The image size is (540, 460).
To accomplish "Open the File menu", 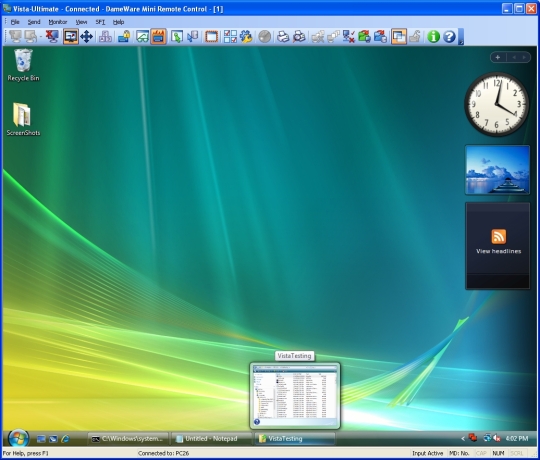I will (x=15, y=22).
